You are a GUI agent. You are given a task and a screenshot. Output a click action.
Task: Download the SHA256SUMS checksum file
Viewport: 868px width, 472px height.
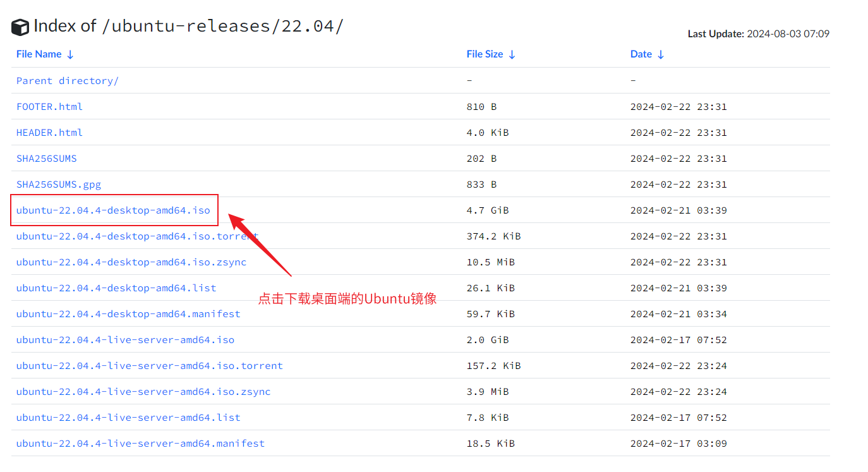[x=46, y=159]
